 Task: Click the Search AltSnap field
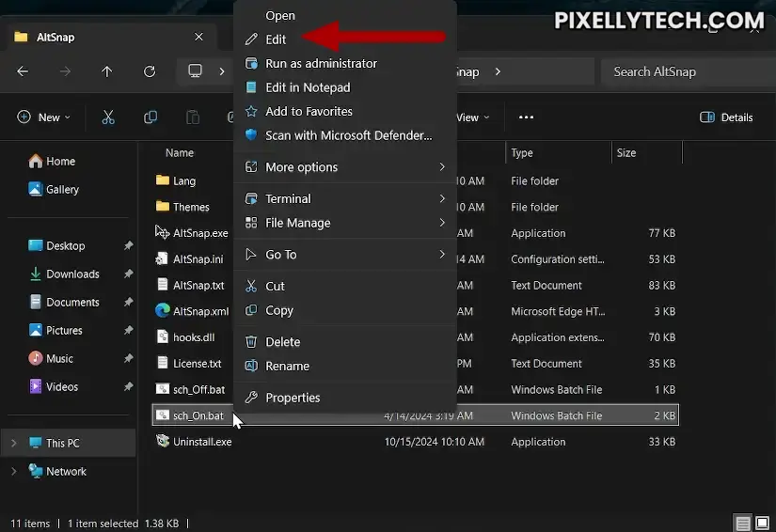(688, 71)
